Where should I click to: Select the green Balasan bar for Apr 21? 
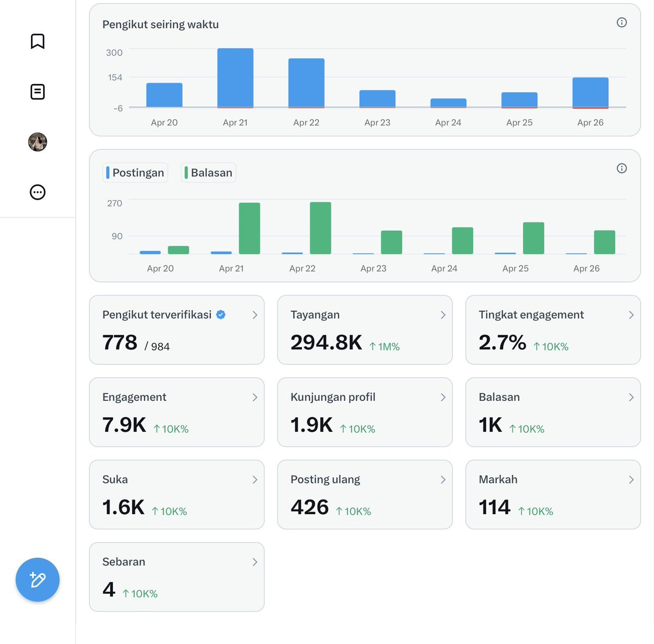pos(250,228)
